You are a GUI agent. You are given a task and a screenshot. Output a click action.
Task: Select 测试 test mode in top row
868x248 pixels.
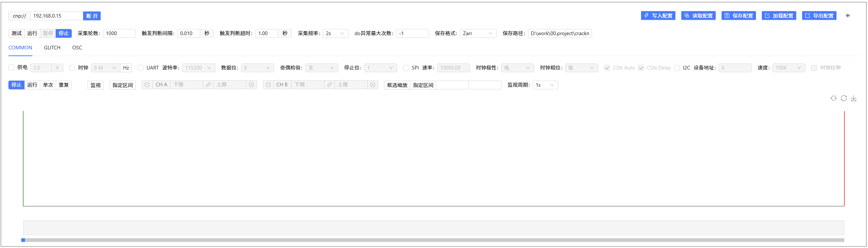(16, 33)
